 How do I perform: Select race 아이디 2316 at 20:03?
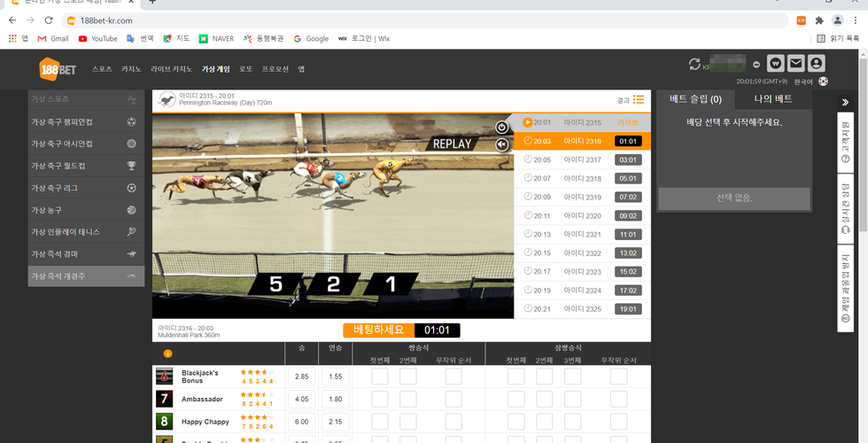point(583,141)
